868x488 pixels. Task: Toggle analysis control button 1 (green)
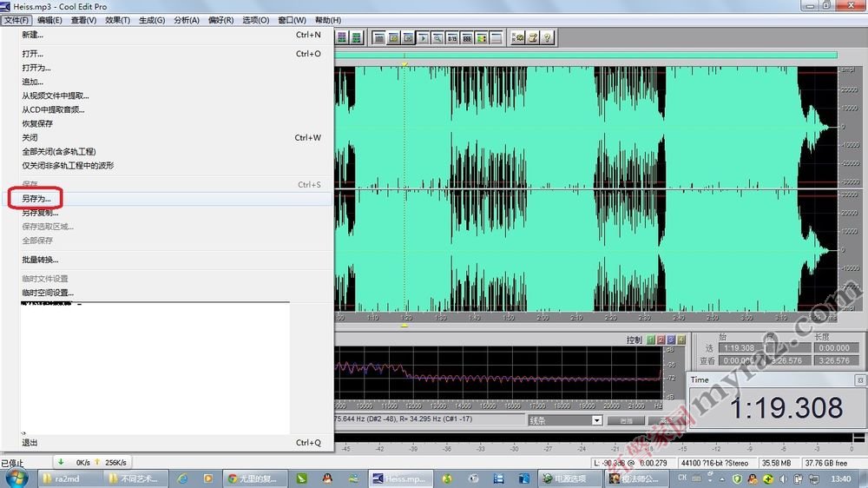click(651, 340)
